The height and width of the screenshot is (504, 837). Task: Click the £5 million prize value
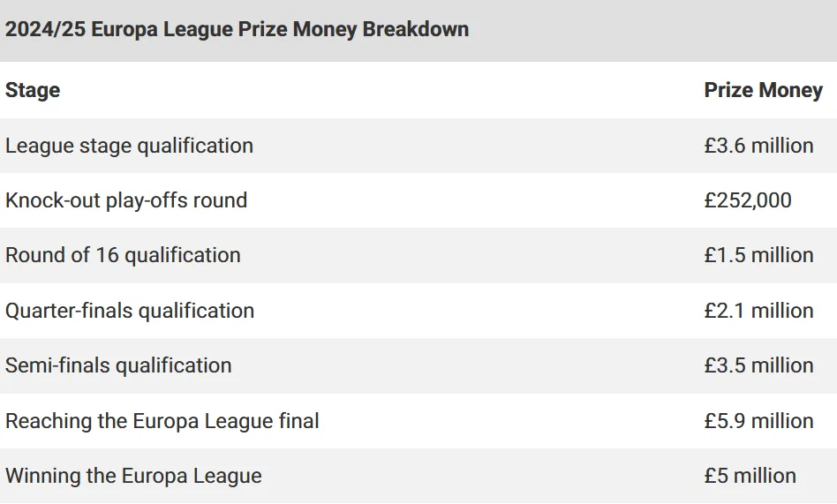tap(750, 477)
